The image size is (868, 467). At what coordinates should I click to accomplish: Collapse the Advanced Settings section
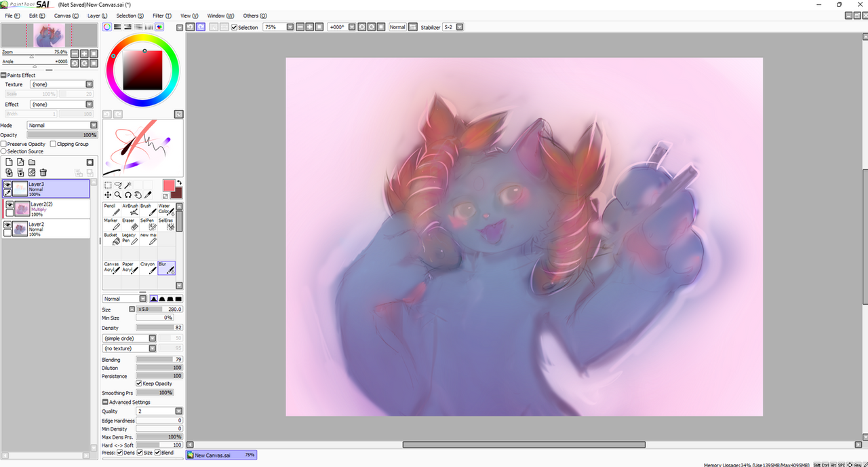pos(104,403)
